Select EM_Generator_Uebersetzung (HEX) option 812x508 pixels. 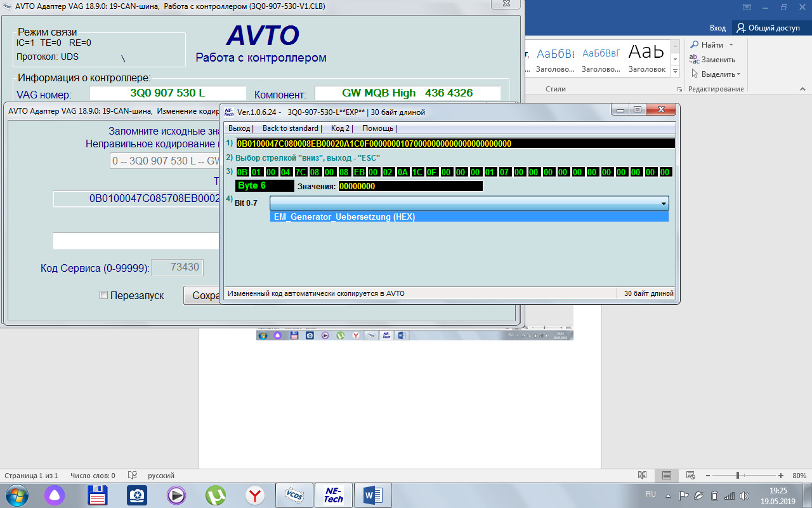[469, 217]
